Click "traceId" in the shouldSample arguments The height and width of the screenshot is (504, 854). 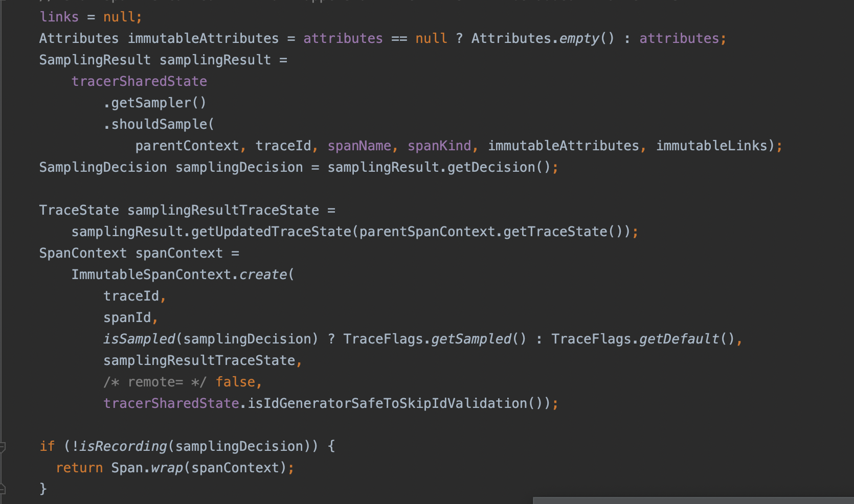(283, 146)
